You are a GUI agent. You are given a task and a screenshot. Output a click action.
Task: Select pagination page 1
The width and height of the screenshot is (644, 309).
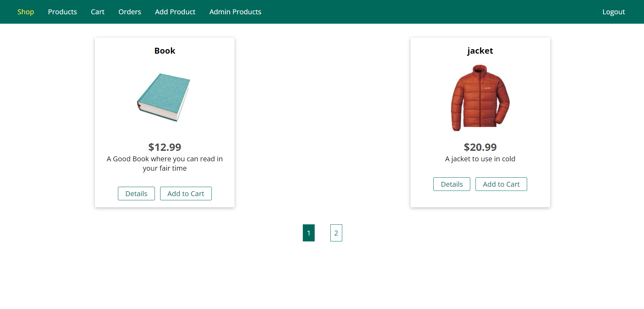point(309,233)
